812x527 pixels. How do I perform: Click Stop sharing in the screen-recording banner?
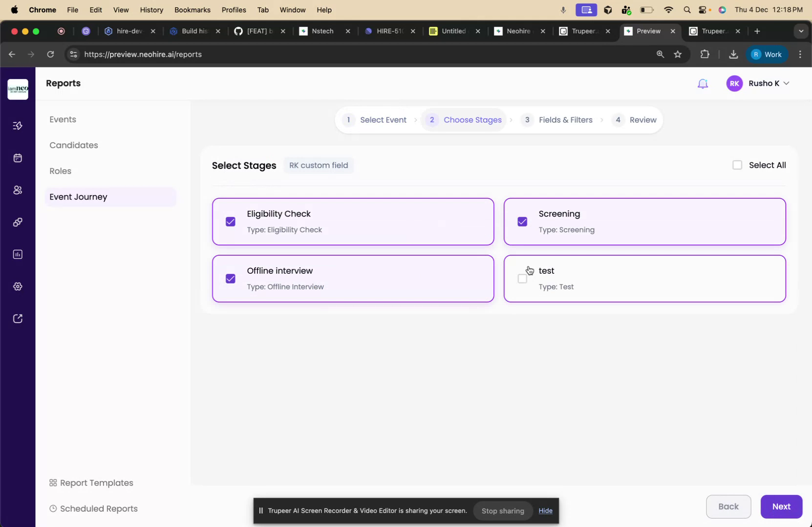click(x=502, y=510)
